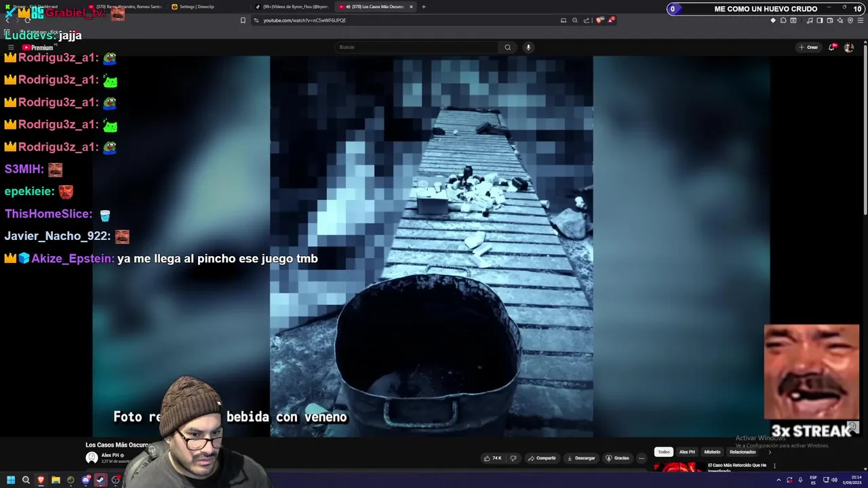Select the Misterio filter chip
Screen dimensions: 868x488
click(712, 452)
